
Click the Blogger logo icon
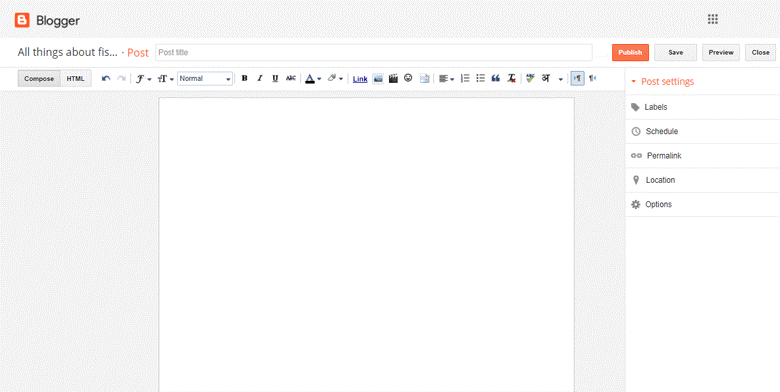pyautogui.click(x=22, y=20)
